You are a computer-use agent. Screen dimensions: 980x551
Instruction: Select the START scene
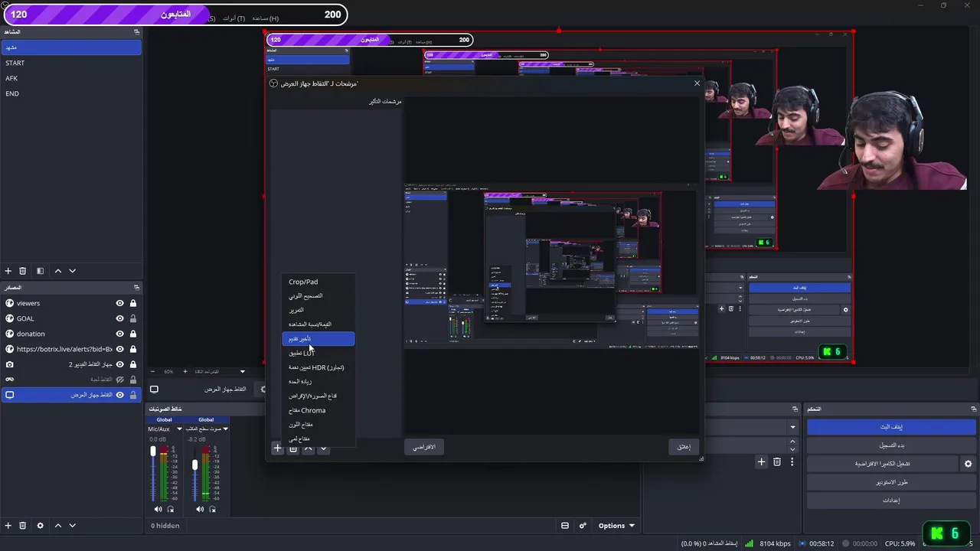[x=71, y=63]
